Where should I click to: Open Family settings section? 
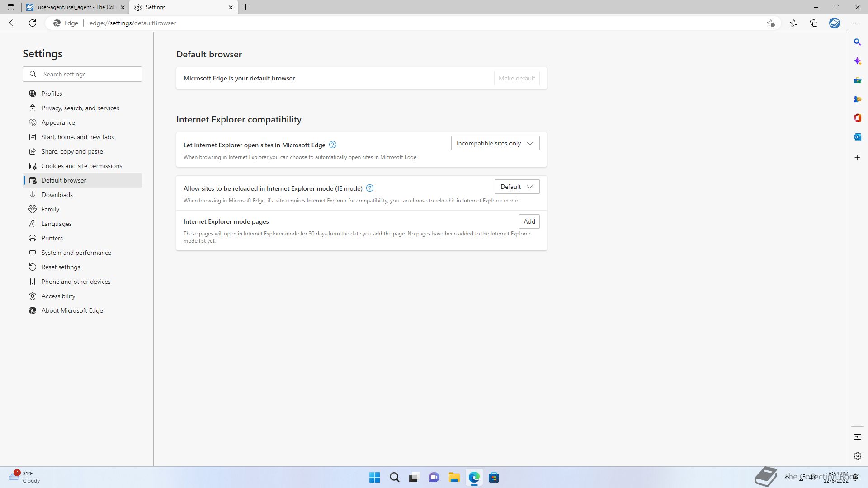click(82, 209)
